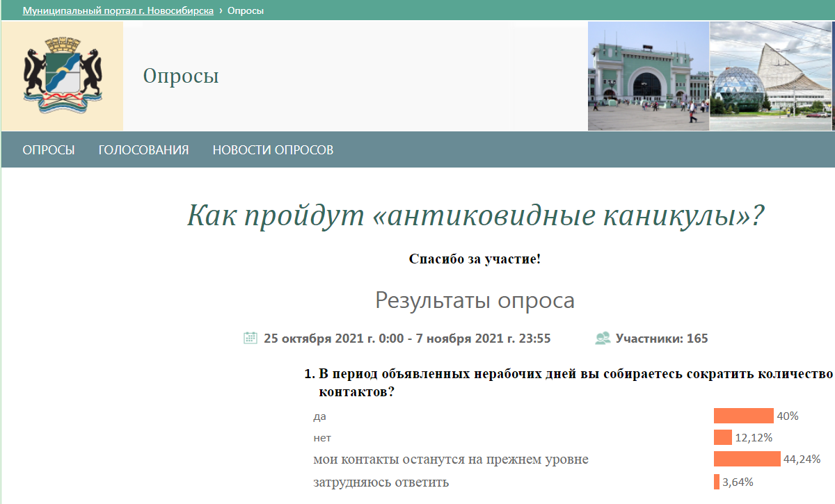Click the train station photo in header
Viewport: 835px width, 504px height.
coord(648,76)
